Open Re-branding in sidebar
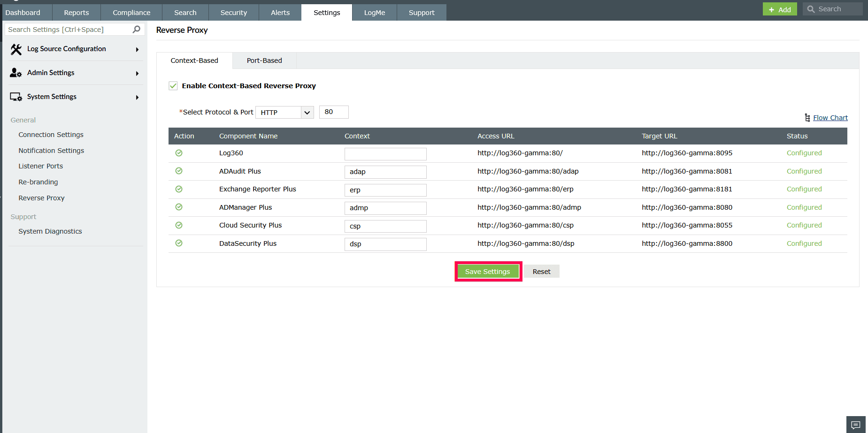This screenshot has width=868, height=433. tap(38, 182)
